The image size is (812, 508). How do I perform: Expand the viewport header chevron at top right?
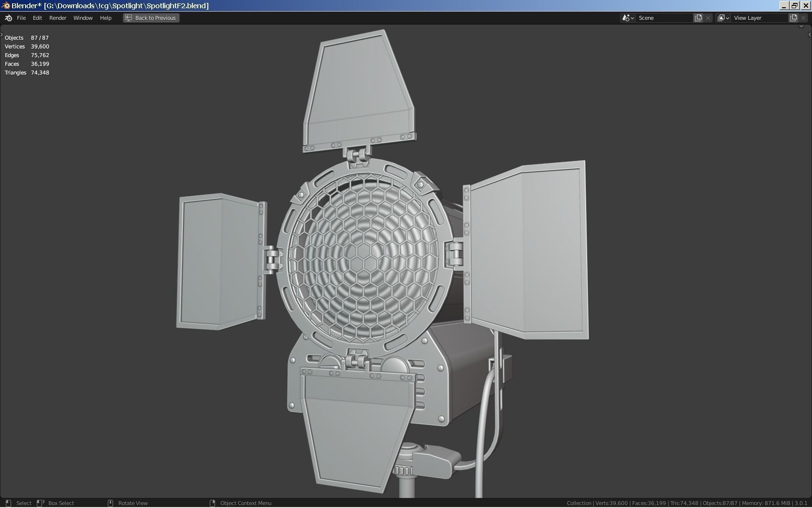[x=801, y=26]
